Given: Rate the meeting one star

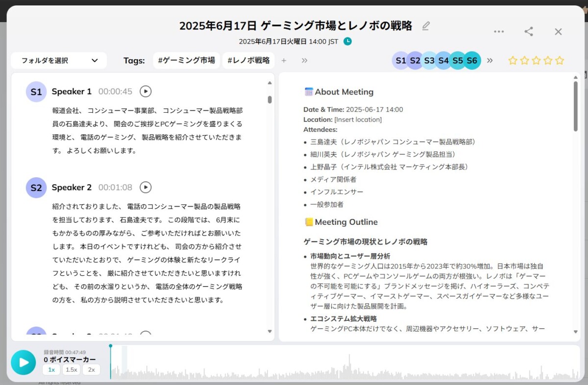Looking at the screenshot, I should point(513,60).
